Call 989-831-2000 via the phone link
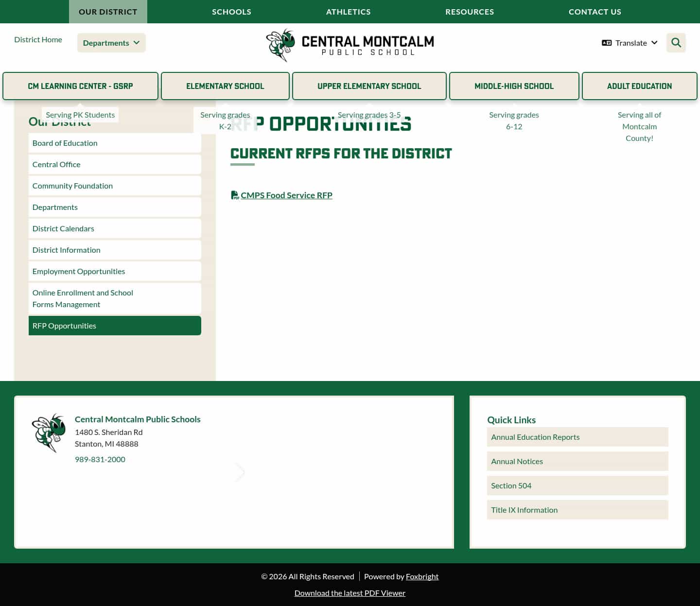This screenshot has height=606, width=700. (x=100, y=459)
